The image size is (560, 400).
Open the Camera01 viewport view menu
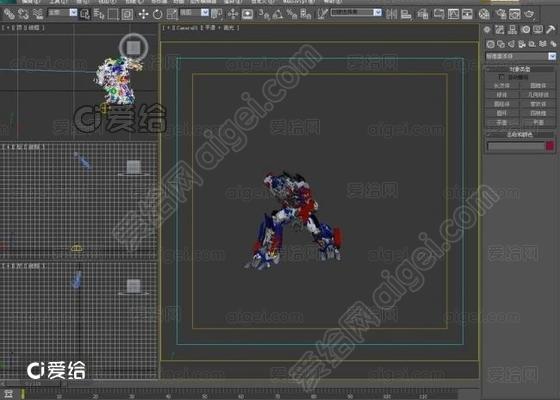[186, 28]
